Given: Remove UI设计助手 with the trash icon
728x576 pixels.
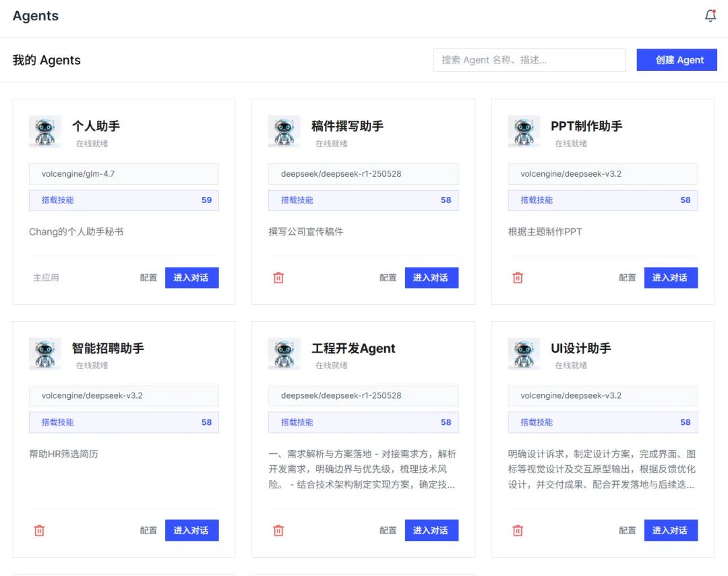Looking at the screenshot, I should (x=518, y=530).
